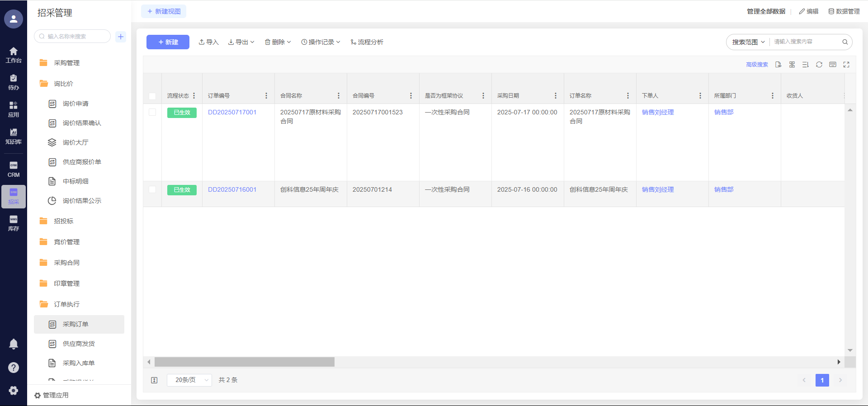Check the select-all checkbox in table header
This screenshot has width=868, height=406.
tap(152, 96)
